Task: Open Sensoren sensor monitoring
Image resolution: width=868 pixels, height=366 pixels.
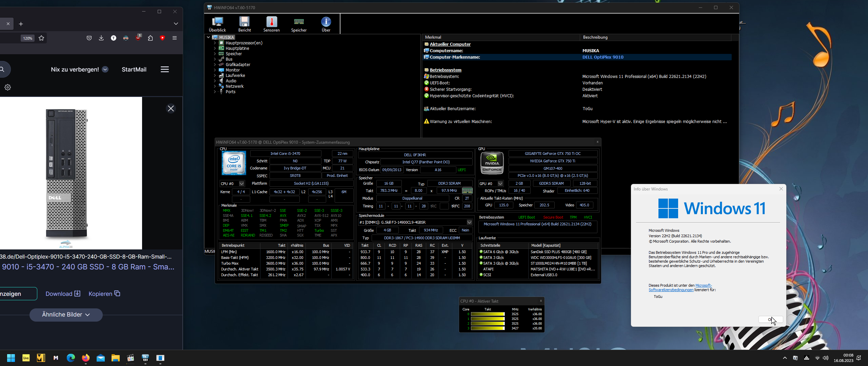Action: 272,24
